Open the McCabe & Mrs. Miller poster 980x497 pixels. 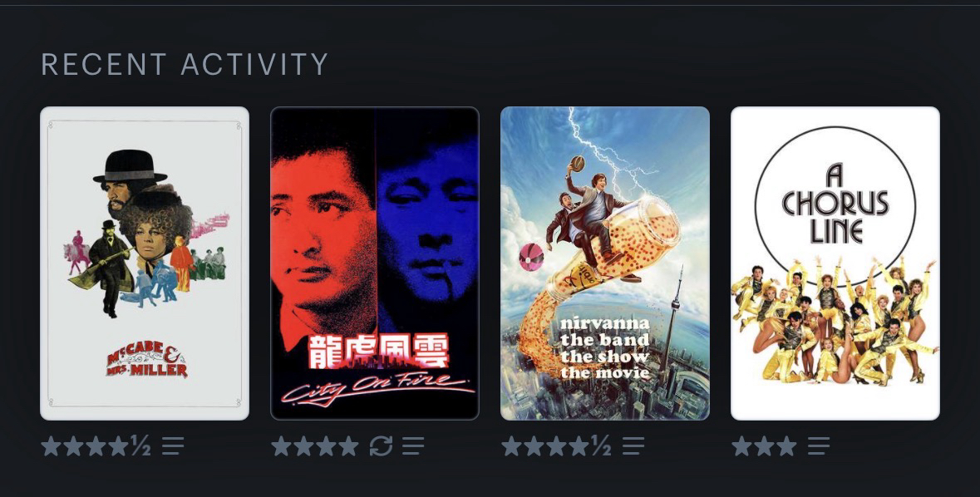(145, 263)
